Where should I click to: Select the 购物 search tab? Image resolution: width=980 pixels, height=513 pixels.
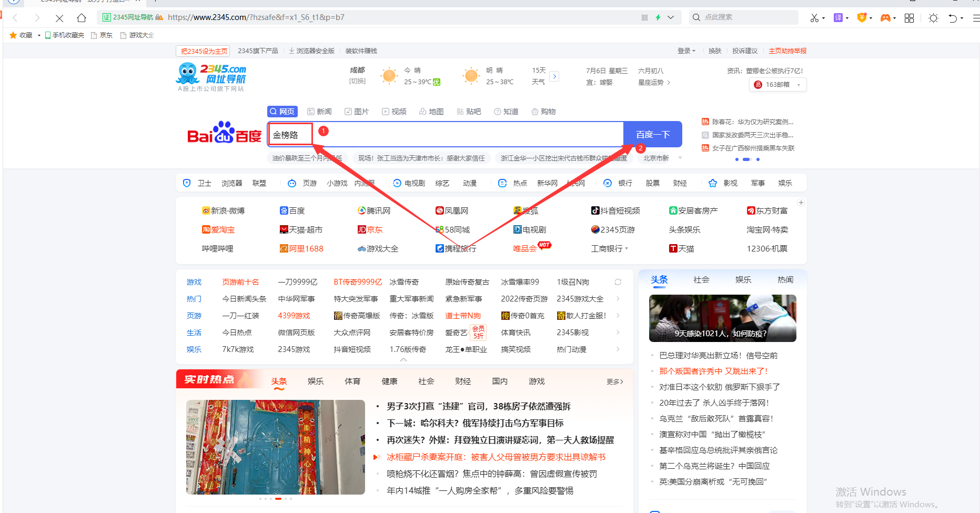click(543, 112)
